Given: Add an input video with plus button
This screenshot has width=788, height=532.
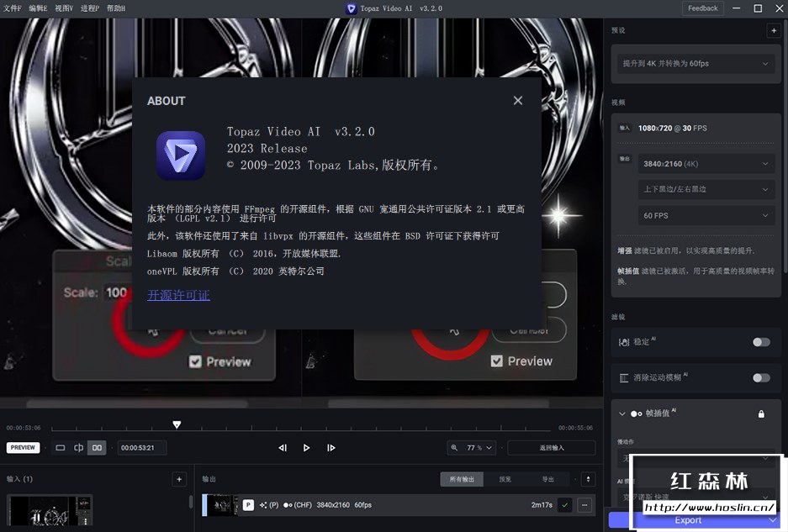Looking at the screenshot, I should coord(179,479).
